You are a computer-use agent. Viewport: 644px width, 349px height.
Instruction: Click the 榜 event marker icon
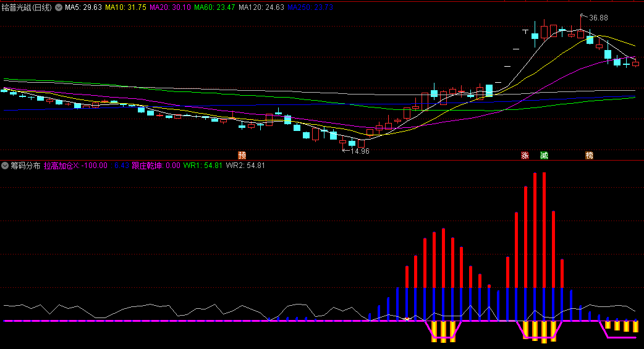[590, 155]
